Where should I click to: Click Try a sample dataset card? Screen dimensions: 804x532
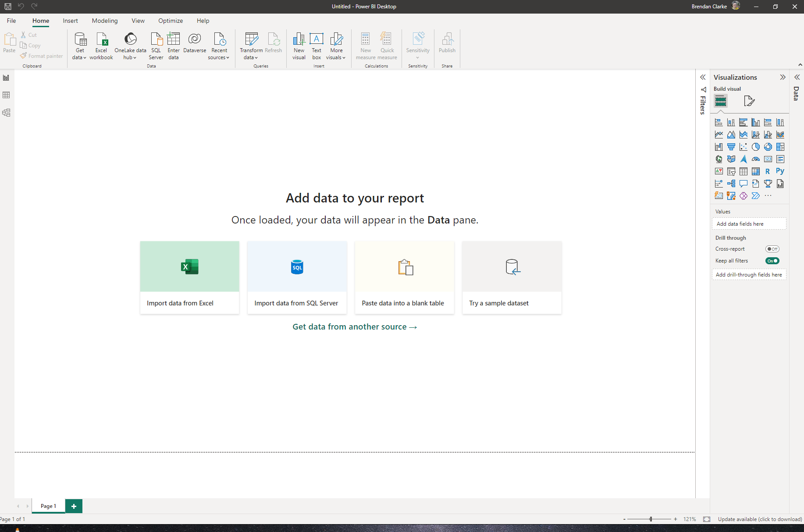point(512,277)
